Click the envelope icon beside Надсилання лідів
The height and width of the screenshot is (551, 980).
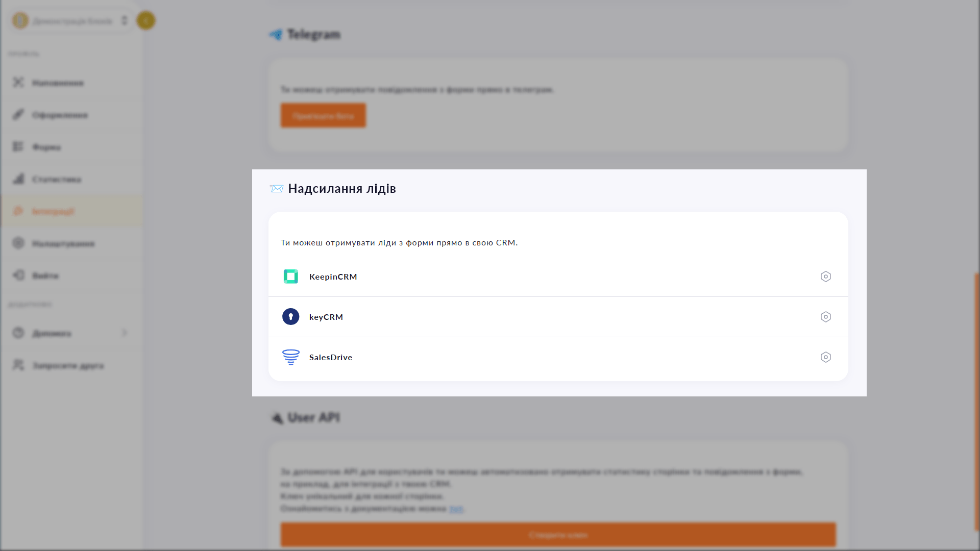pos(276,189)
